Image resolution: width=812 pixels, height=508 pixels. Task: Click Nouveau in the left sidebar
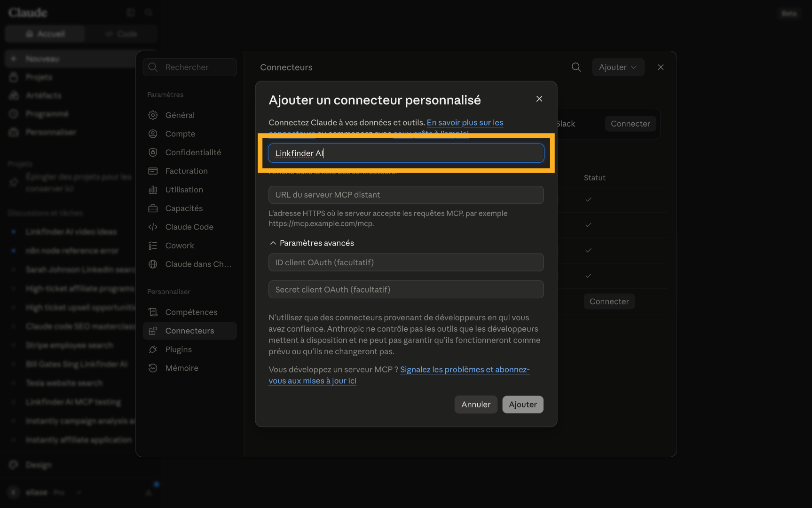click(x=71, y=59)
